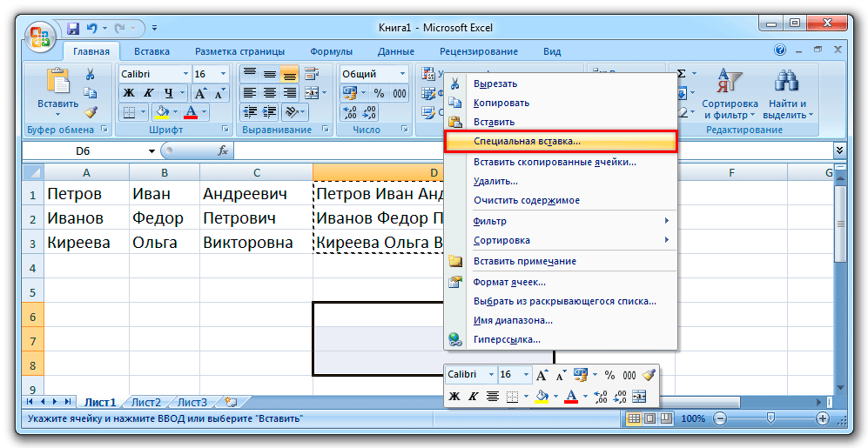Viewport: 868px width, 448px height.
Task: Toggle bottom vertical alignment in ribbon
Action: [289, 74]
